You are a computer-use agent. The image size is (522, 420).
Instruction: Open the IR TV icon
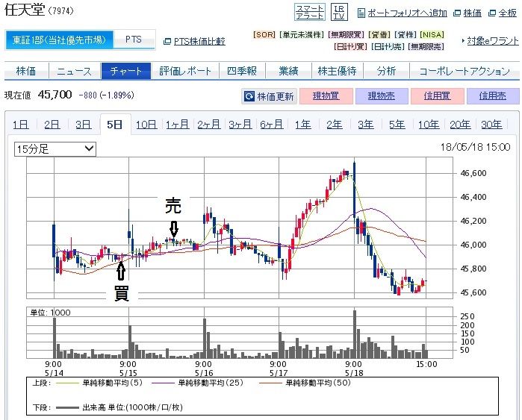tap(339, 12)
